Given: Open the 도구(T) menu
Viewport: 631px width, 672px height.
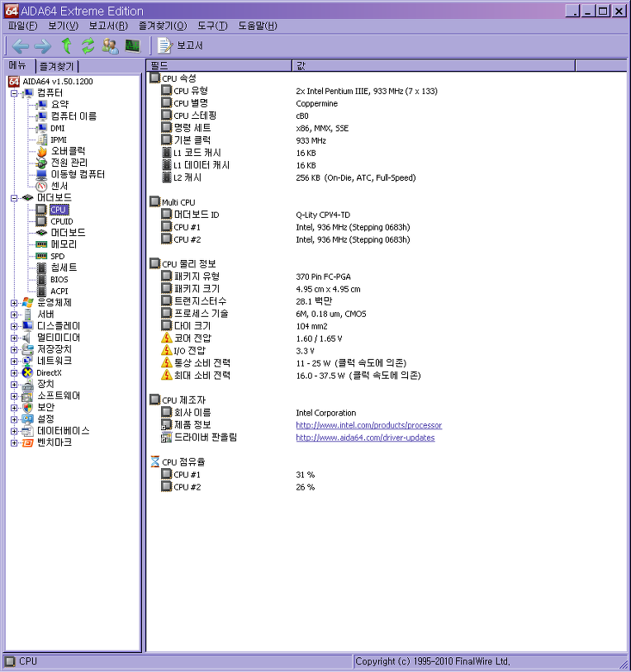Looking at the screenshot, I should pos(212,26).
